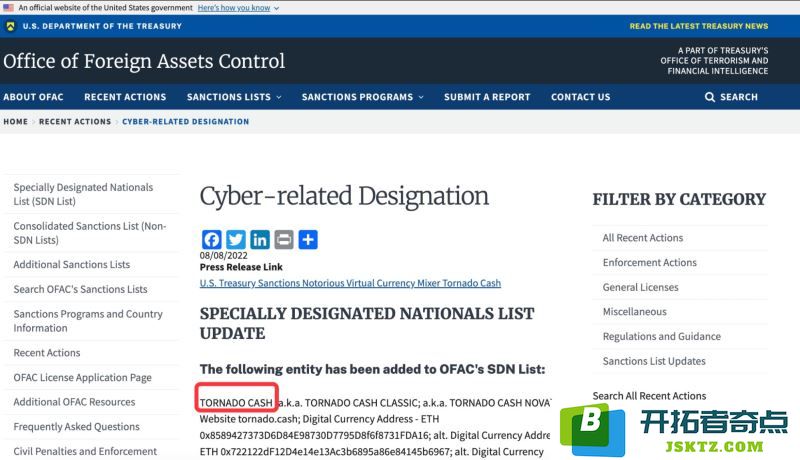Expand the Sanctions Programs chevron
The width and height of the screenshot is (800, 460).
click(421, 97)
